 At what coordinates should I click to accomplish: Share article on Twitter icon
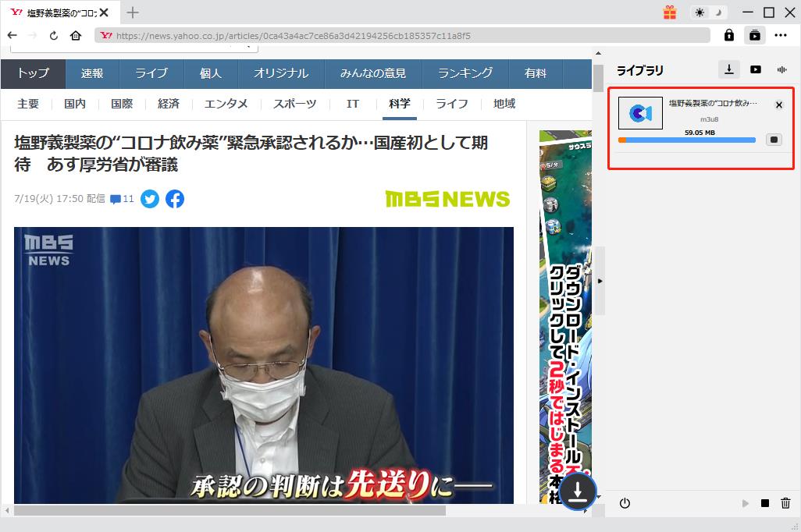150,199
